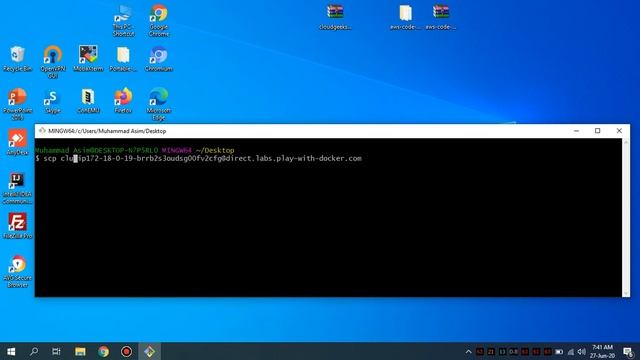
Task: Open the Git Bash window menu icon
Action: pos(42,131)
